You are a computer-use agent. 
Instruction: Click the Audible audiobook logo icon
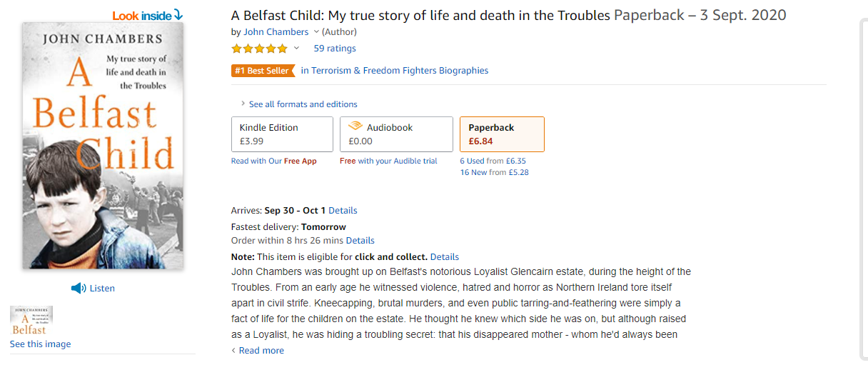[355, 126]
